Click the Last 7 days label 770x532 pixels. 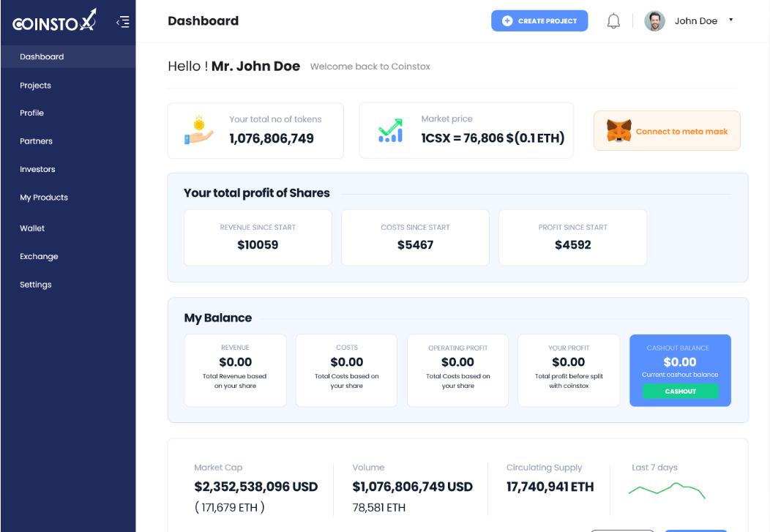coord(654,467)
